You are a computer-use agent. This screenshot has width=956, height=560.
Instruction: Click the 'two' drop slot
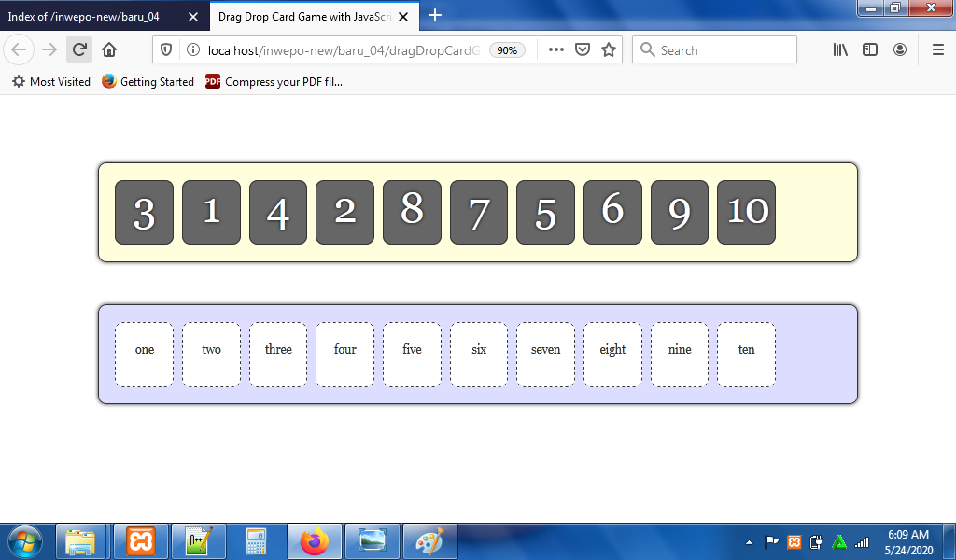point(211,354)
